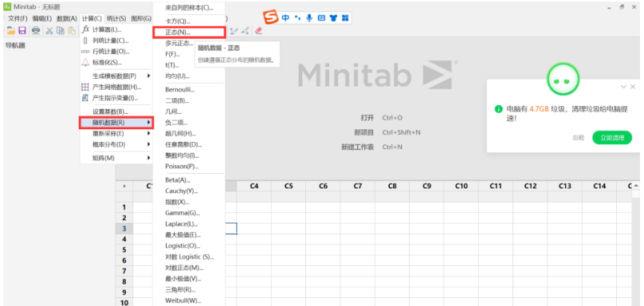Select 行统计量(O)... menu entry
Viewport: 644px width, 306px height.
[x=116, y=52]
